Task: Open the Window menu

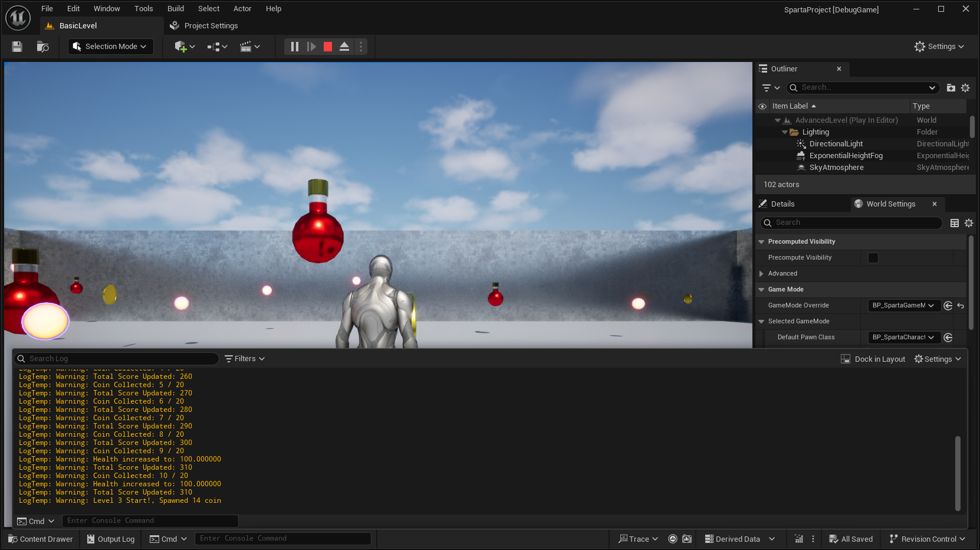Action: 107,9
